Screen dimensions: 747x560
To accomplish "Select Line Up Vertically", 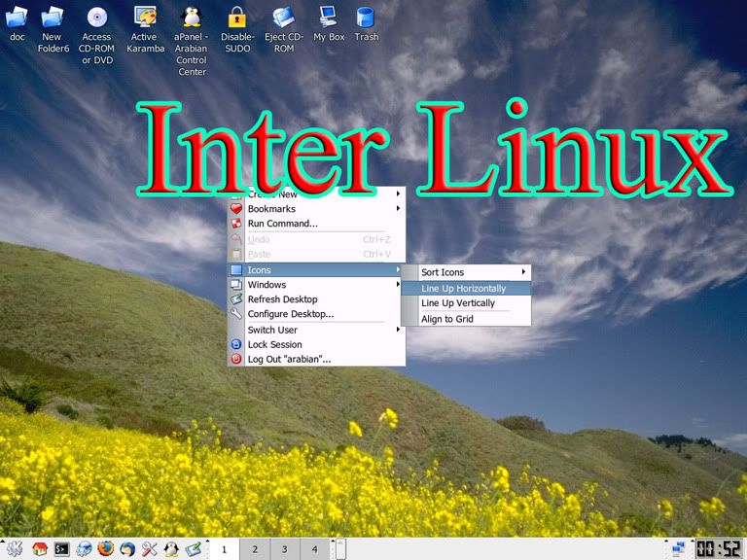I will click(466, 303).
